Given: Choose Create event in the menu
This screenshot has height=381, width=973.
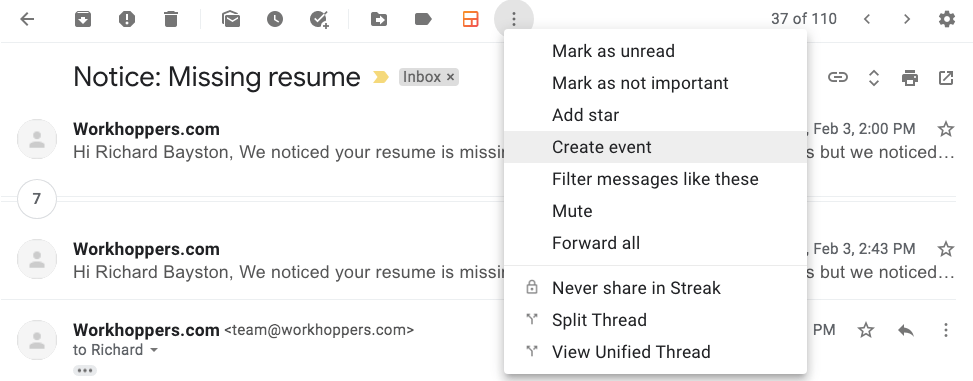Looking at the screenshot, I should (655, 147).
